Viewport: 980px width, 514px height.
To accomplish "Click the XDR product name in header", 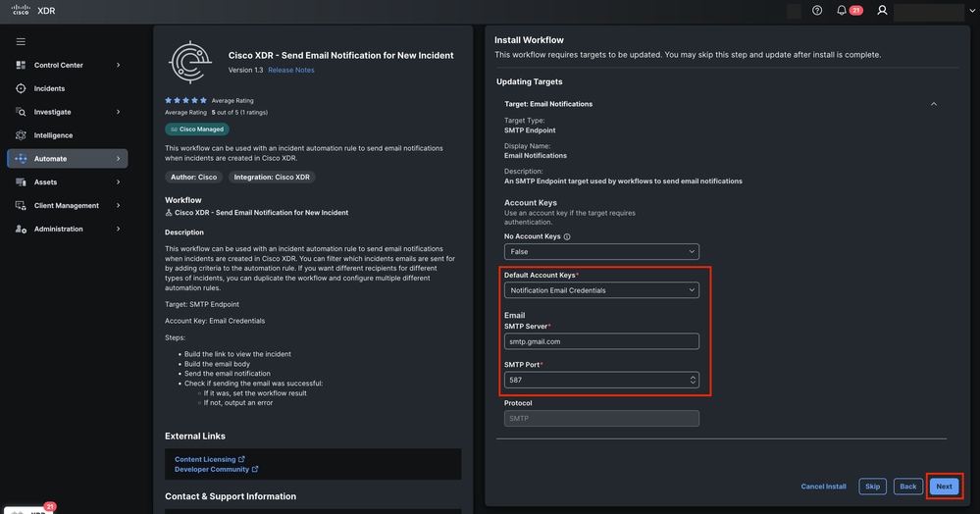I will (x=46, y=11).
